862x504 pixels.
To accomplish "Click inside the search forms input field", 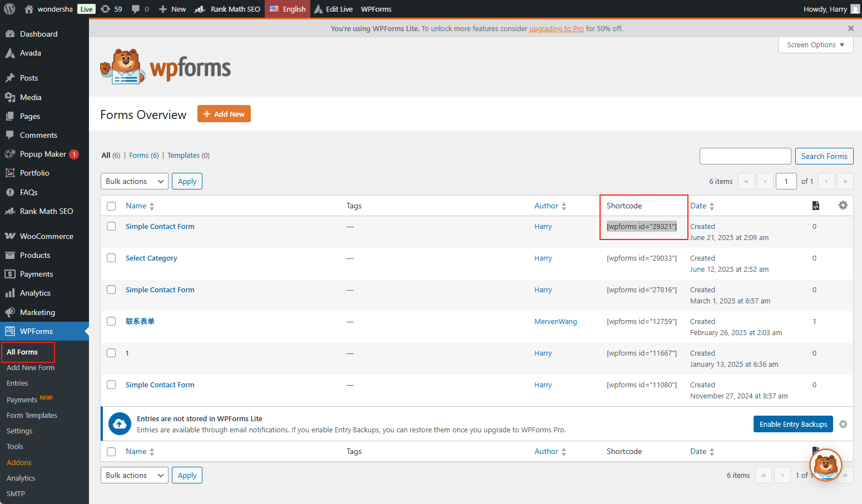I will 745,156.
